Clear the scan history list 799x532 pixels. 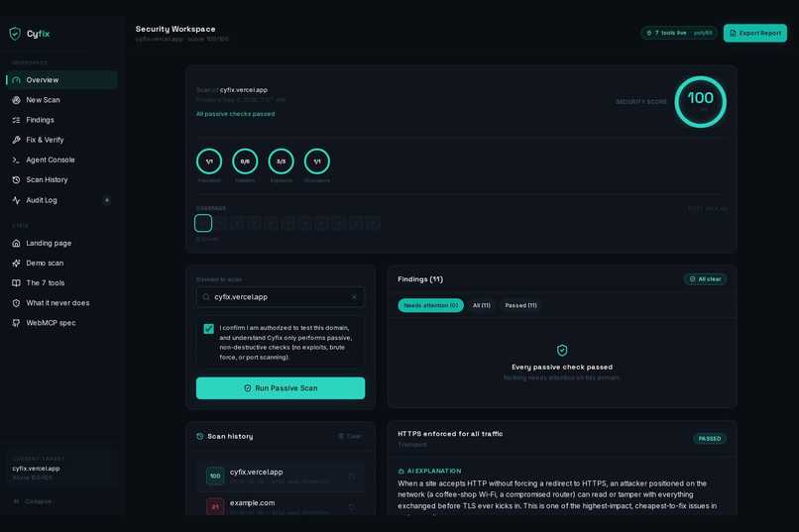tap(350, 436)
